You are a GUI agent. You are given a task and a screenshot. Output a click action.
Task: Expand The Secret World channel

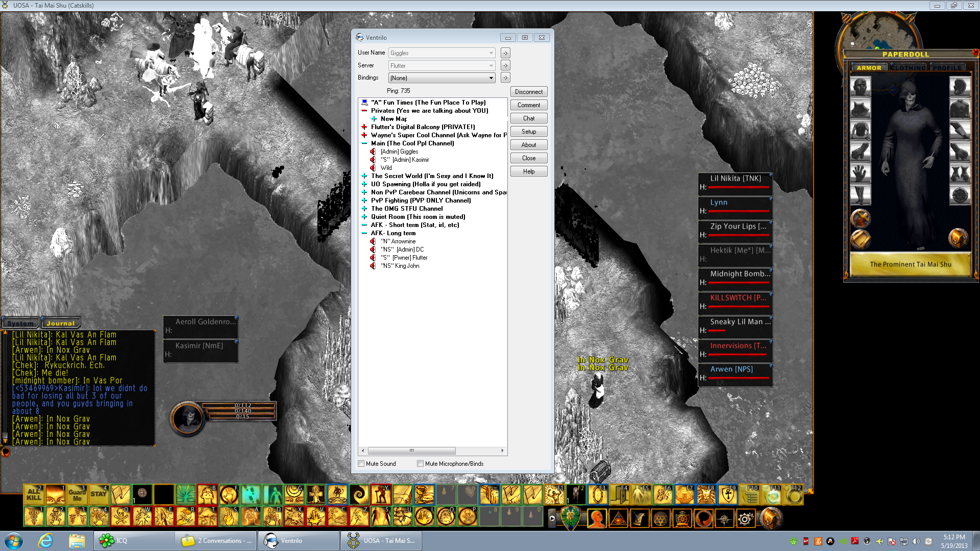tap(364, 176)
